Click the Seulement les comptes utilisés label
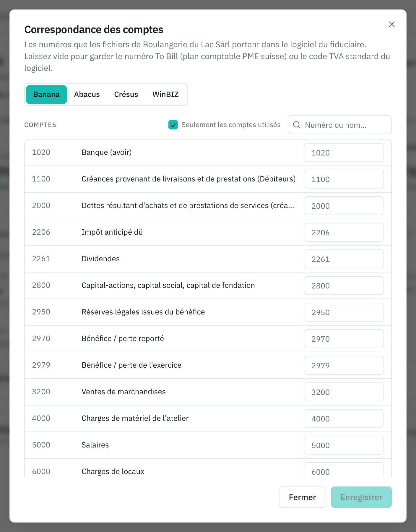The image size is (416, 532). tap(231, 125)
